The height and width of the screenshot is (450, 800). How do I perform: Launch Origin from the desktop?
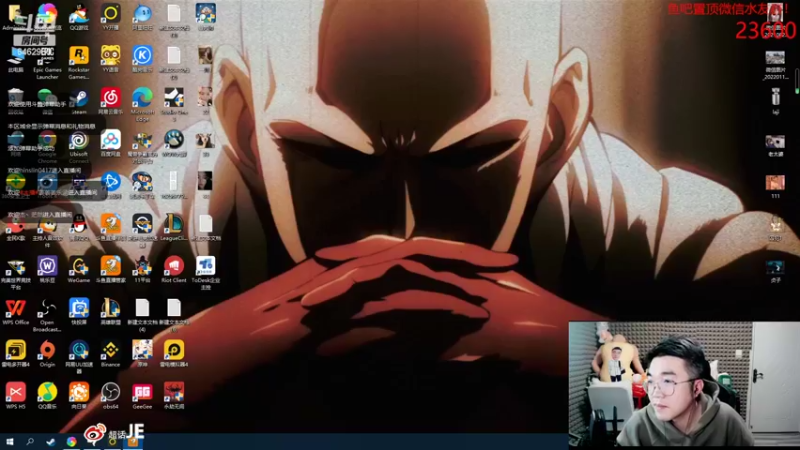tap(47, 354)
